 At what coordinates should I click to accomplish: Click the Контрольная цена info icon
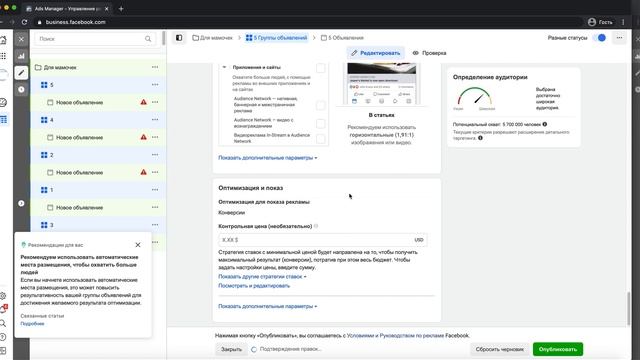pyautogui.click(x=316, y=226)
